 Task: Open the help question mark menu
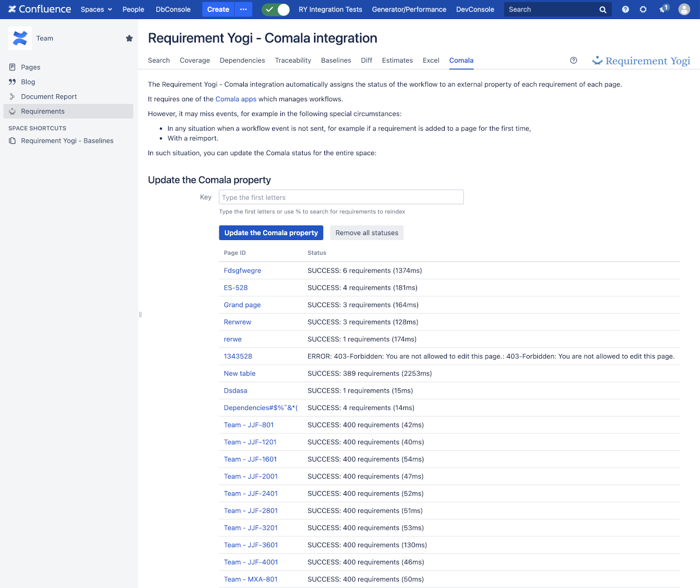click(x=625, y=9)
